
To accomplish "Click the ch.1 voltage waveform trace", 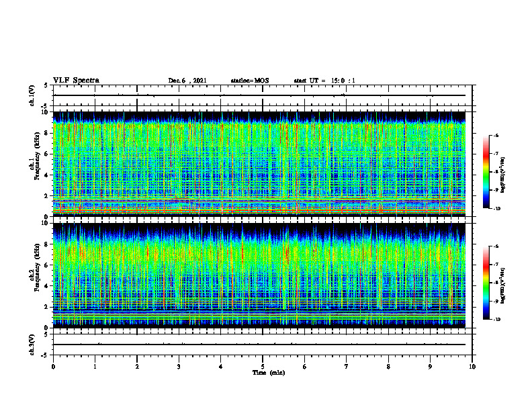I will [259, 95].
